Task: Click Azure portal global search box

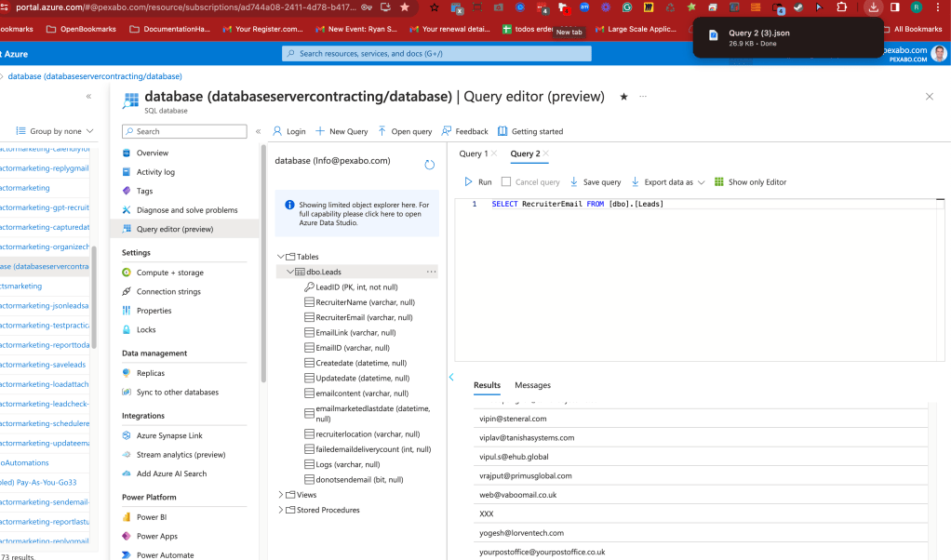Action: tap(436, 53)
